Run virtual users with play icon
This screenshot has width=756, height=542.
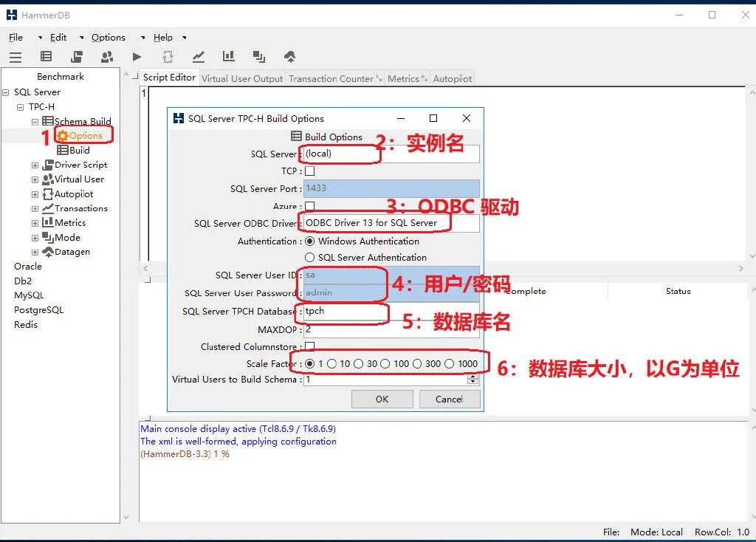point(137,57)
